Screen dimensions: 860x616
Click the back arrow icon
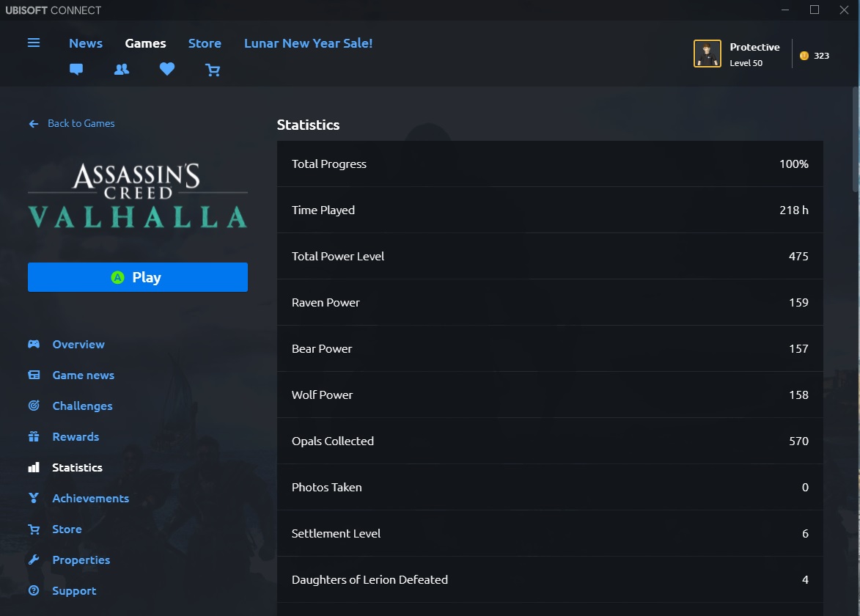point(34,124)
